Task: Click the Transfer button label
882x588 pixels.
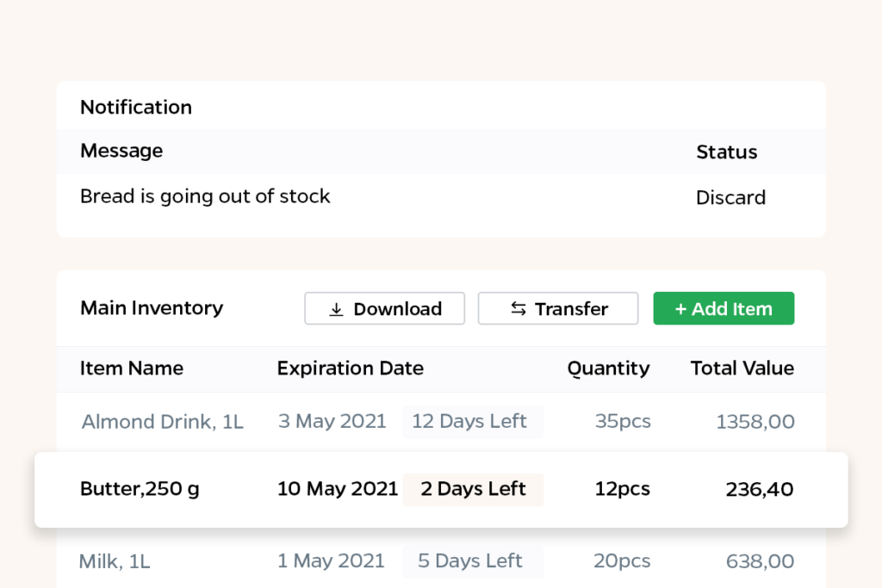Action: coord(572,308)
